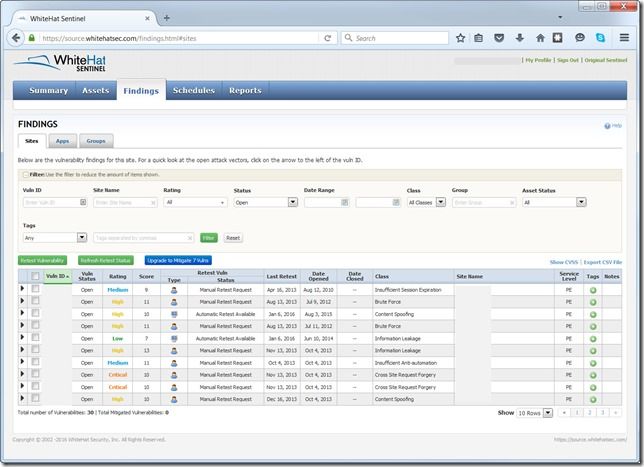This screenshot has width=644, height=467.
Task: Click the Firefox bookmark star icon
Action: [460, 38]
